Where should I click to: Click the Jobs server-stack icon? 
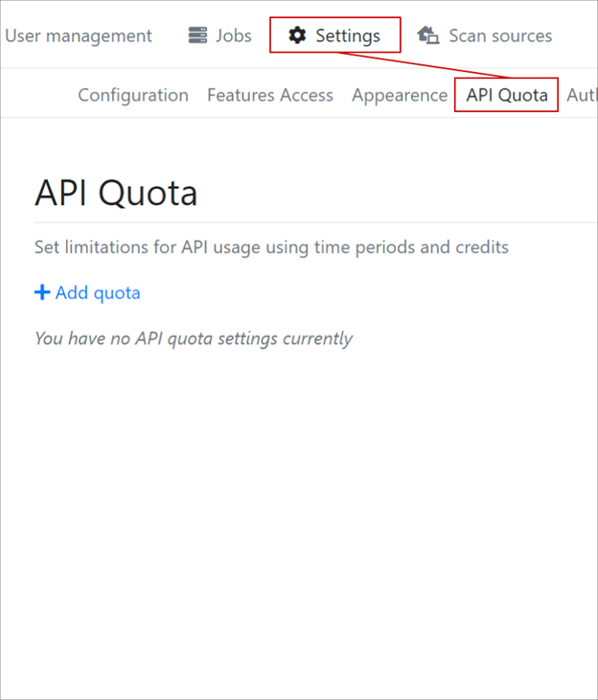[197, 36]
